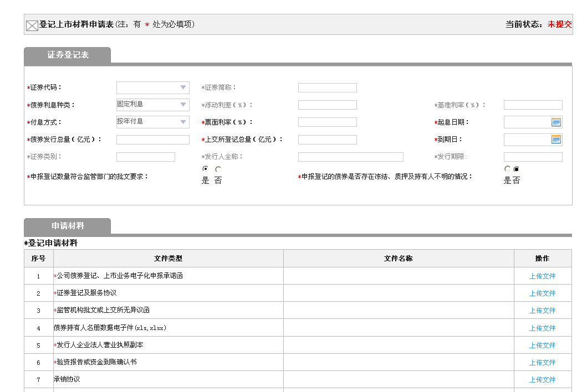Upload file for 发行人企业法人营业执照副本

click(x=542, y=345)
